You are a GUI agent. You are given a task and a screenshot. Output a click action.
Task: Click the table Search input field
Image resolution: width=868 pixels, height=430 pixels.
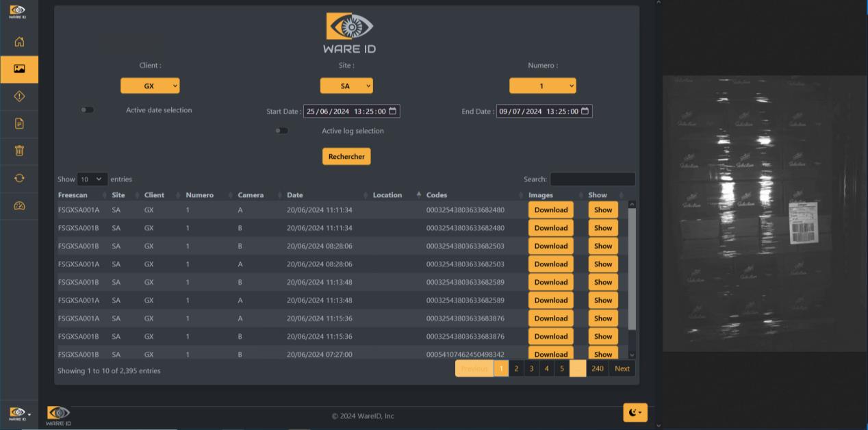pos(592,179)
